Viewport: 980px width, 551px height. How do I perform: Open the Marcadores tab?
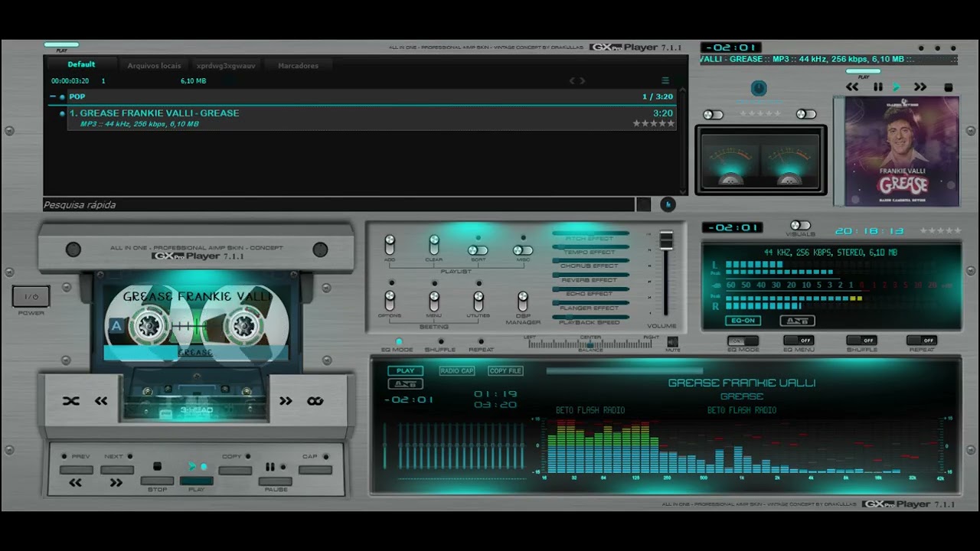[298, 66]
